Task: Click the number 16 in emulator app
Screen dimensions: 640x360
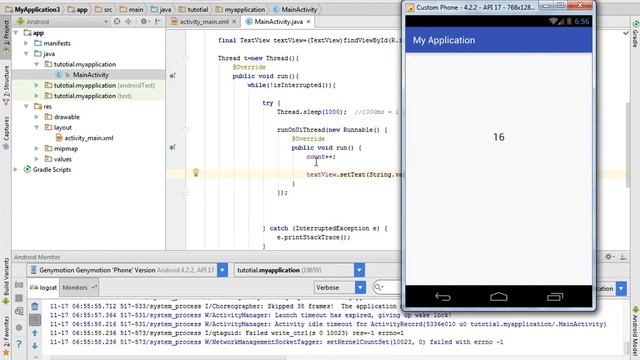Action: 499,137
